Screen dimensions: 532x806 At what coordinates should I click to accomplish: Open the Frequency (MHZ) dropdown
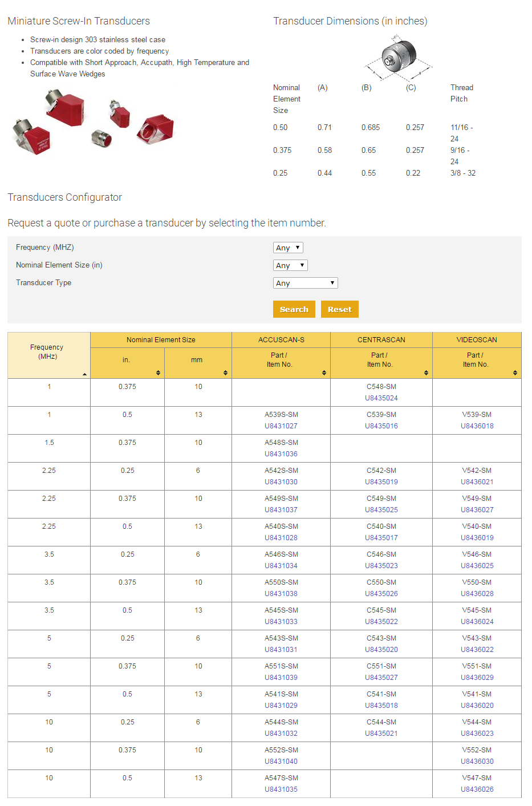[x=288, y=248]
